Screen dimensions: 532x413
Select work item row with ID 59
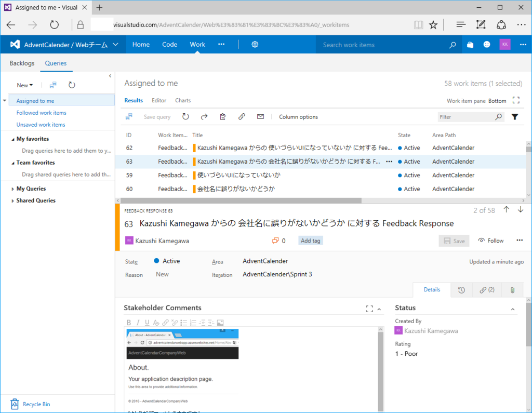point(321,175)
